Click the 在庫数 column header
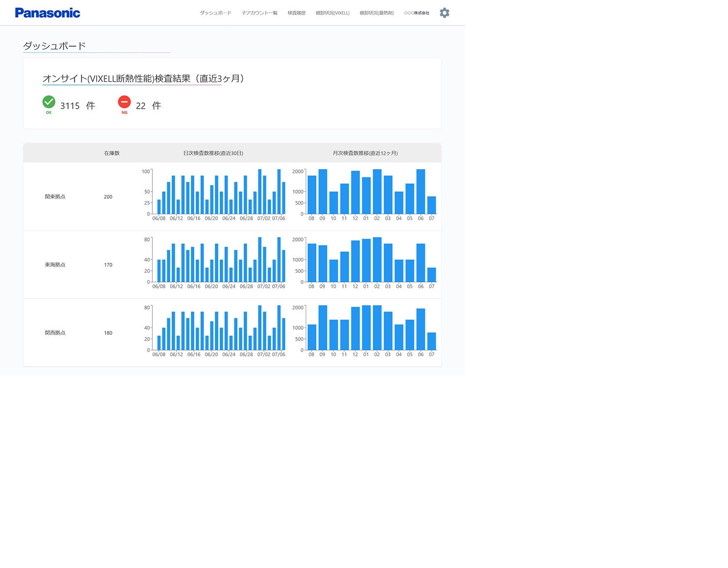Screen dimensions: 728x568 pyautogui.click(x=112, y=153)
